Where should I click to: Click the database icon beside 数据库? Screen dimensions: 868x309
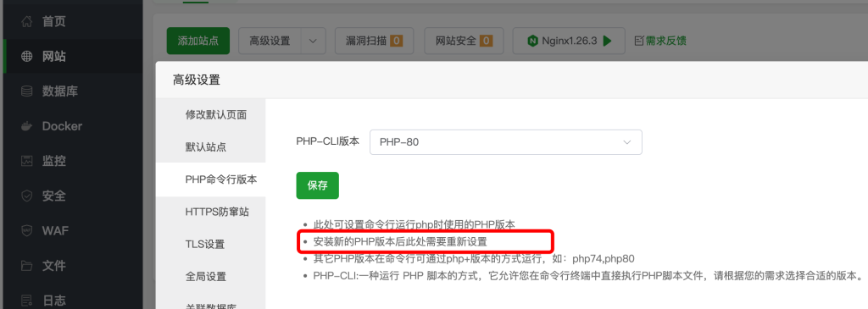tap(26, 91)
